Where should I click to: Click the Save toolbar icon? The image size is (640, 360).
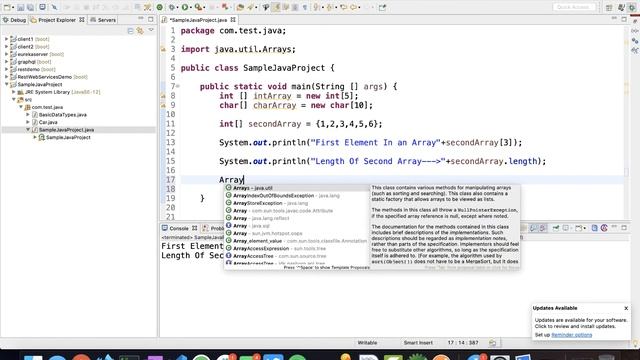coord(20,7)
